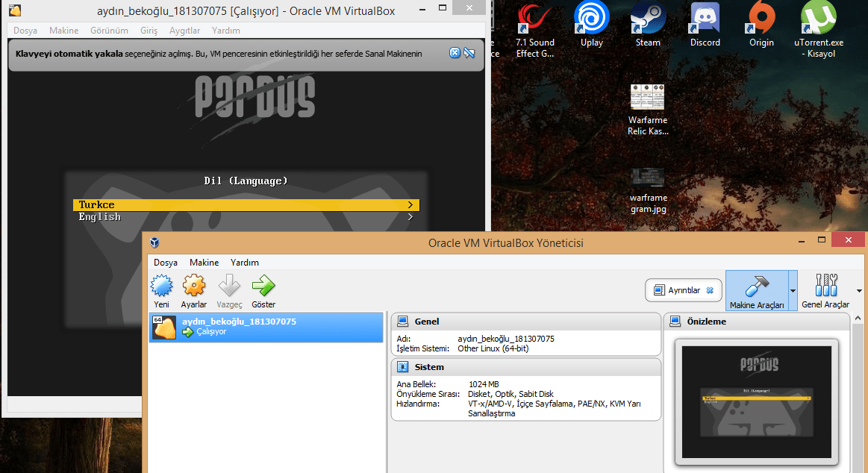Image resolution: width=868 pixels, height=473 pixels.
Task: Click the VM list item OS icon
Action: click(164, 328)
